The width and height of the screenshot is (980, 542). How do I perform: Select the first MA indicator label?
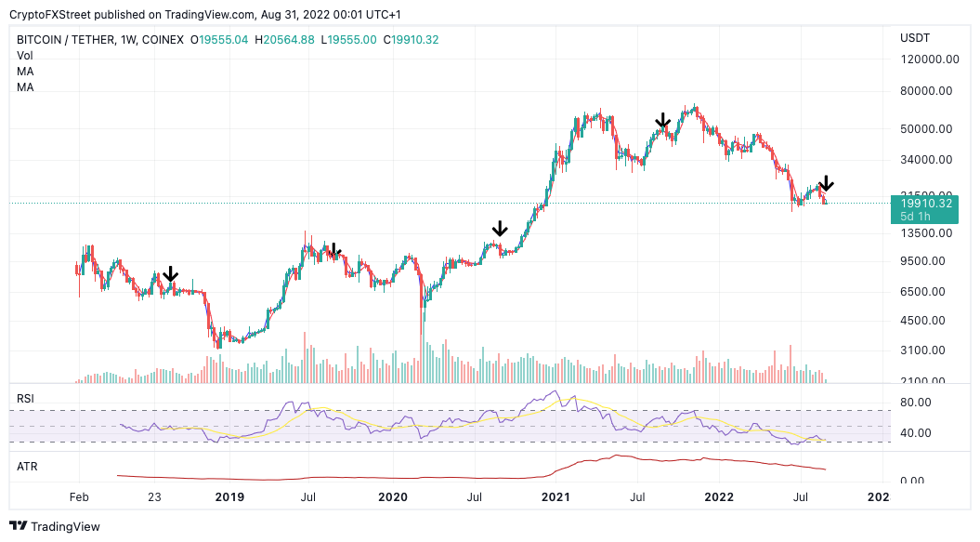25,72
